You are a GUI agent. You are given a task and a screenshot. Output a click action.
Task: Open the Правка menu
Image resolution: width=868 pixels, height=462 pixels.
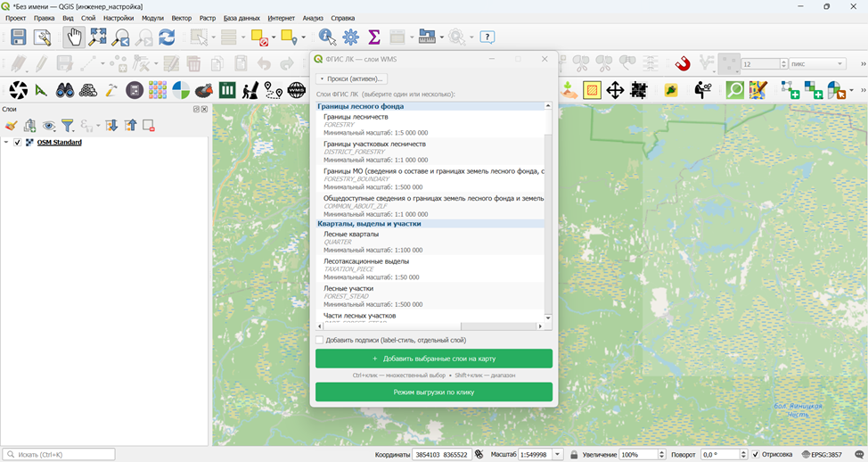click(45, 18)
